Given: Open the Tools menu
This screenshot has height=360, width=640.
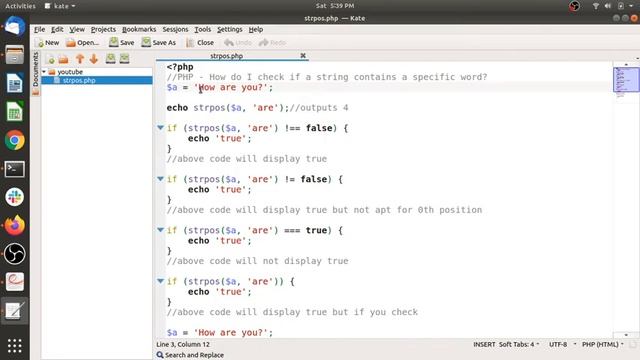Looking at the screenshot, I should [202, 29].
